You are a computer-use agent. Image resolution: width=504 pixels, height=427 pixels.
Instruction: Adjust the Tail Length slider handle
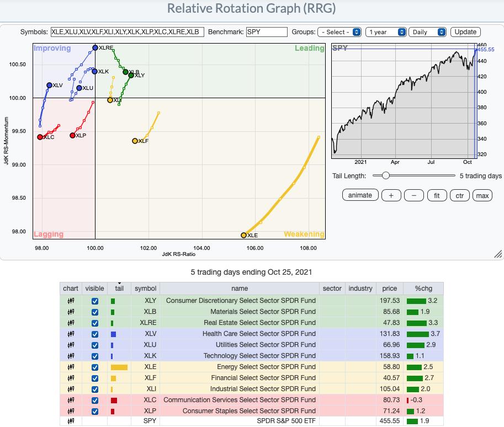point(386,175)
